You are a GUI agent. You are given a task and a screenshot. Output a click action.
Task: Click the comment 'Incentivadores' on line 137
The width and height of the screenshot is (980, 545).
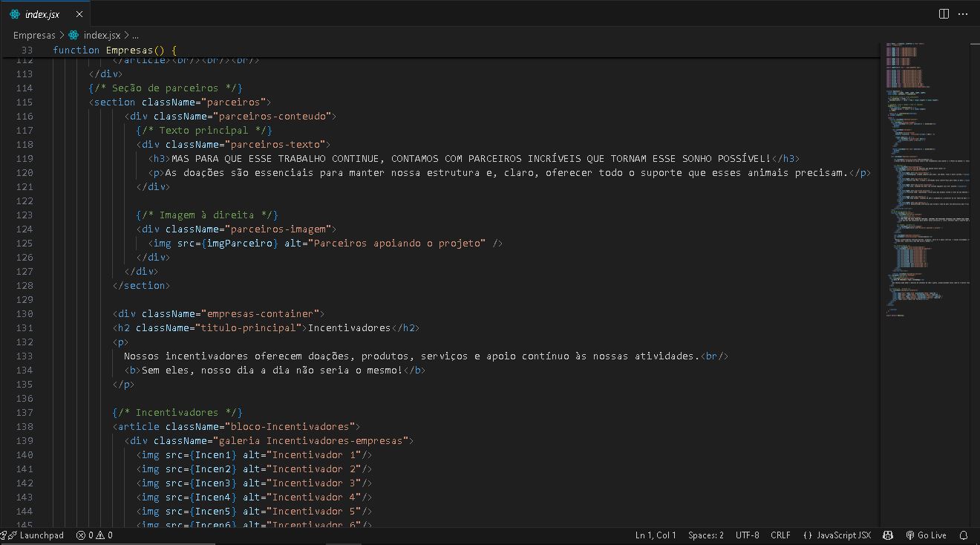coord(177,412)
